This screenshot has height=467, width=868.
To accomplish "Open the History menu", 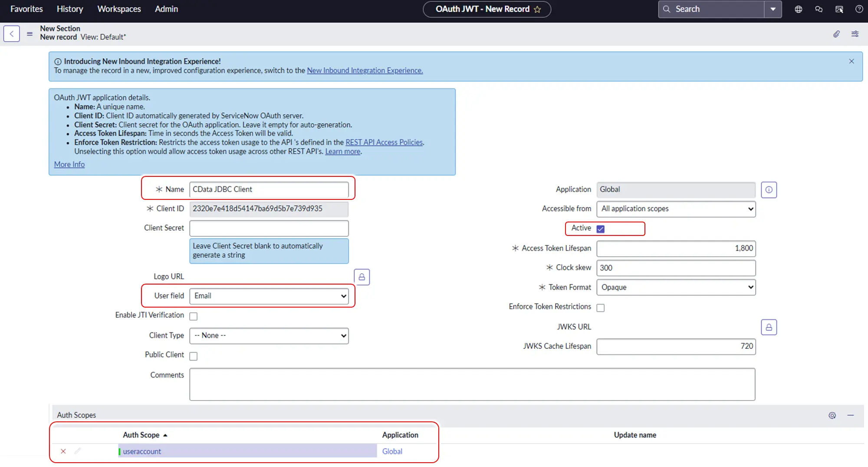I will [x=70, y=9].
